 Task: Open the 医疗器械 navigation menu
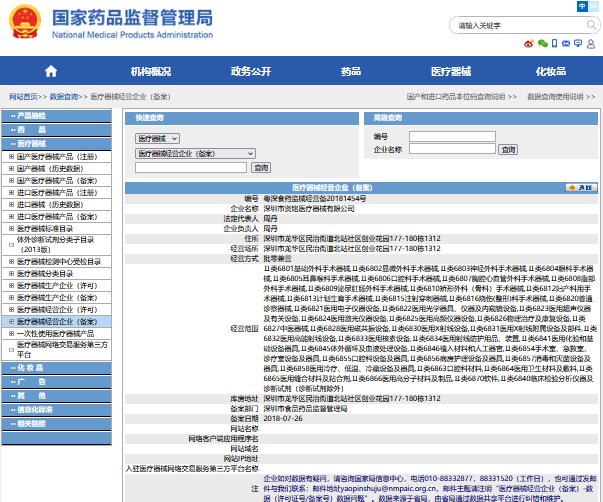(x=451, y=71)
